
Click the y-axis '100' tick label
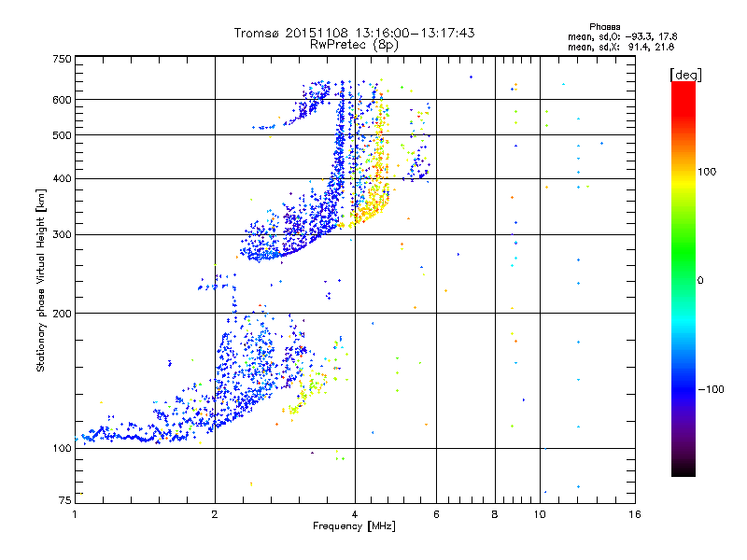[62, 448]
